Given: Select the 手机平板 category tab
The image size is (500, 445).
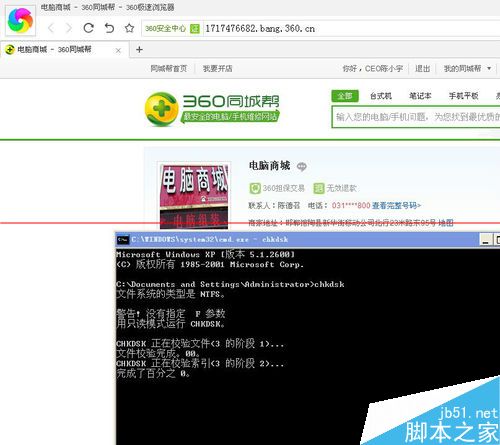Looking at the screenshot, I should click(x=464, y=96).
